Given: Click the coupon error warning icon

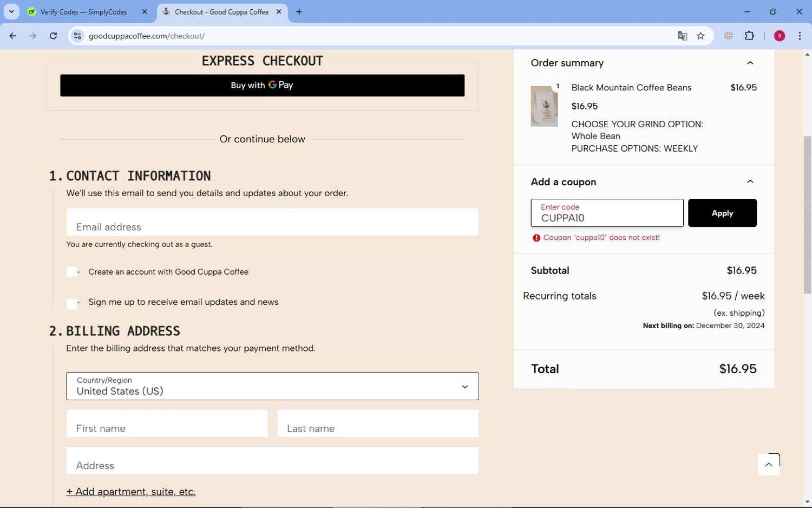Looking at the screenshot, I should coord(536,238).
